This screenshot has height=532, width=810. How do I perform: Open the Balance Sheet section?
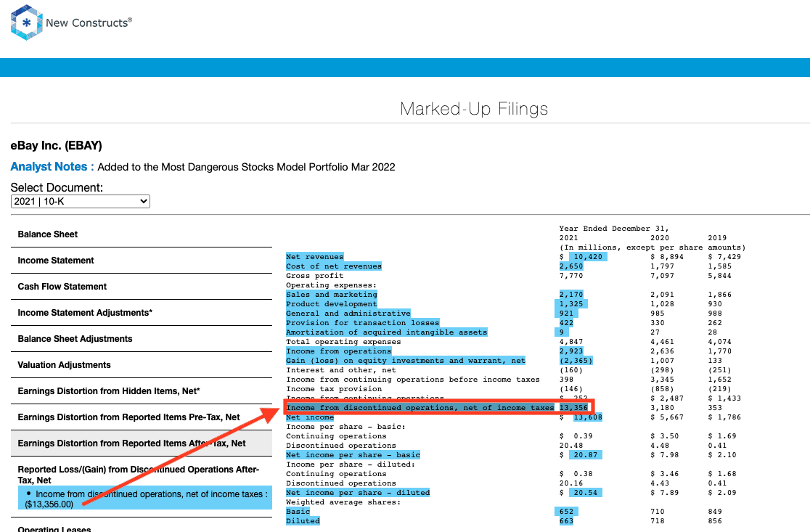[47, 234]
